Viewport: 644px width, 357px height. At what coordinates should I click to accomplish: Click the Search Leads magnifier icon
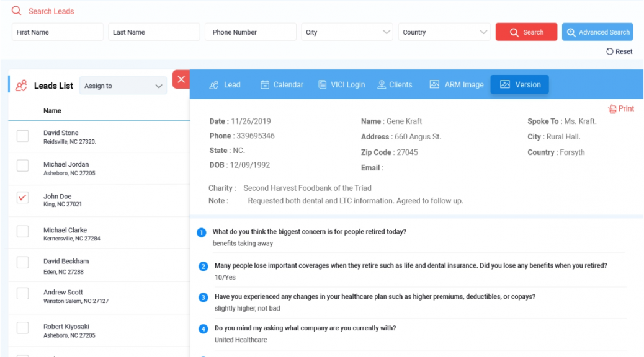16,11
